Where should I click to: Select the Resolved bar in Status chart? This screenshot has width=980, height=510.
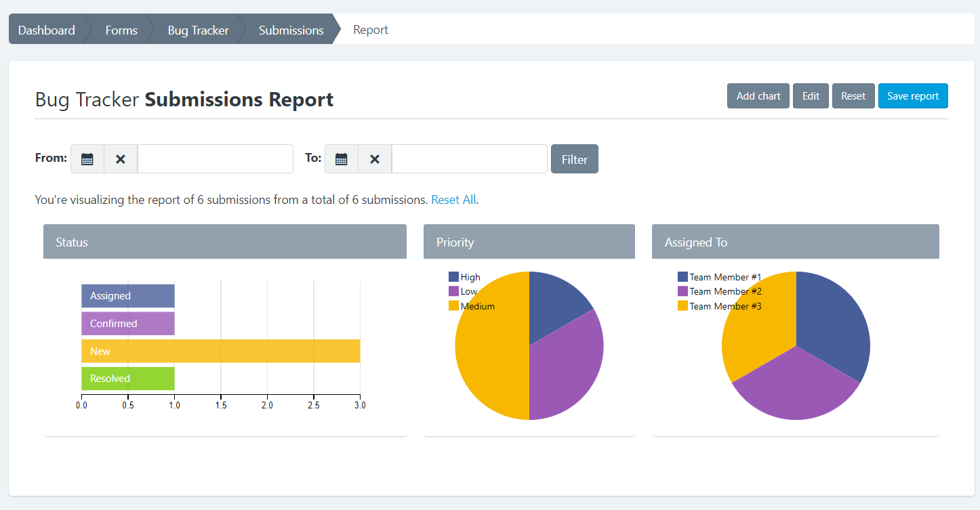coord(128,379)
